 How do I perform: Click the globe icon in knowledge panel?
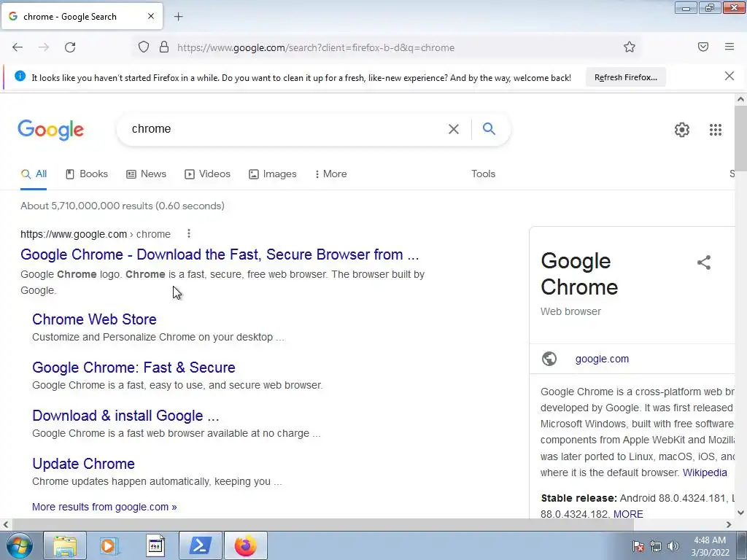pos(549,359)
